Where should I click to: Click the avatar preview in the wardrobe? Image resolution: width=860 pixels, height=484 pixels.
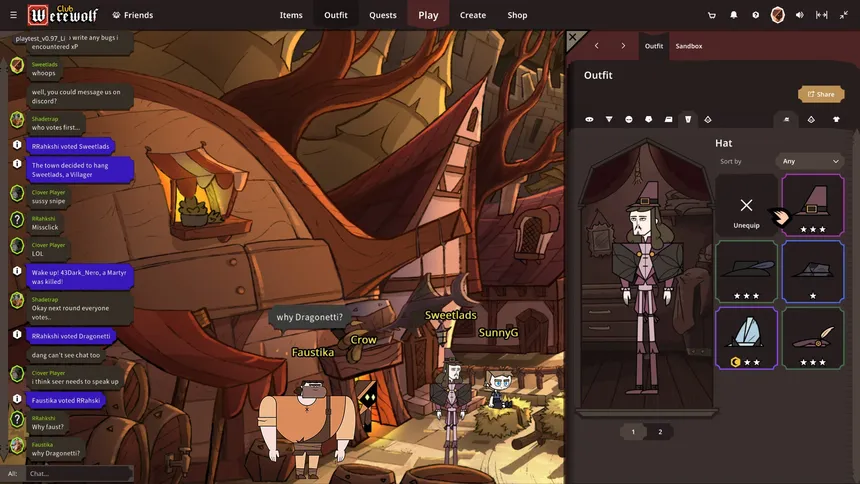pos(648,288)
